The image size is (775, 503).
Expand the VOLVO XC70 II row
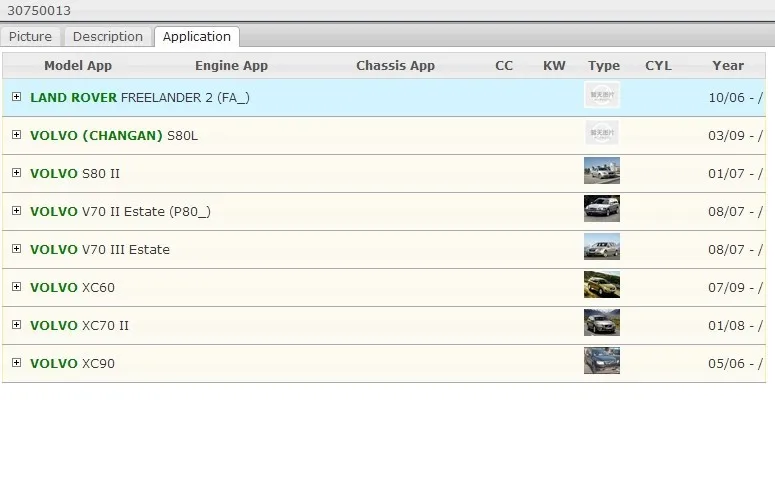(x=16, y=325)
